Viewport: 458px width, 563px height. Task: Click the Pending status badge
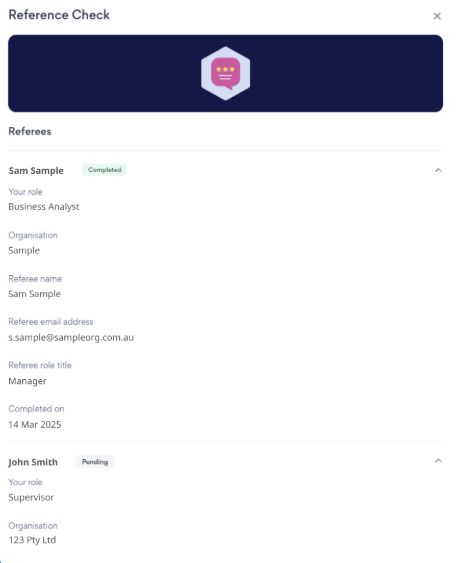point(95,462)
